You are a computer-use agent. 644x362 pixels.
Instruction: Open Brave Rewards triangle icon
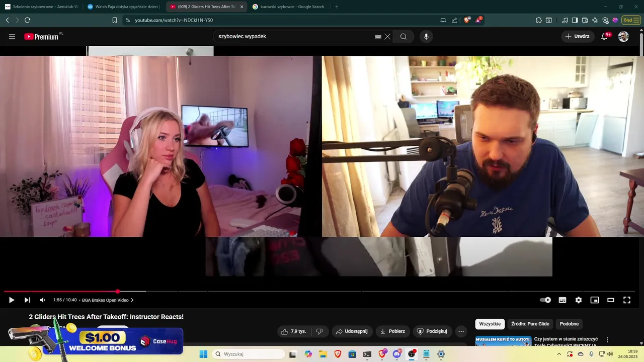pos(478,20)
